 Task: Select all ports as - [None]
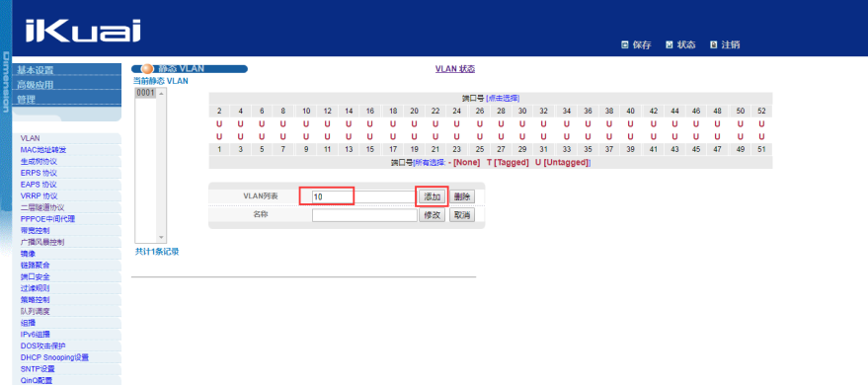pos(464,163)
